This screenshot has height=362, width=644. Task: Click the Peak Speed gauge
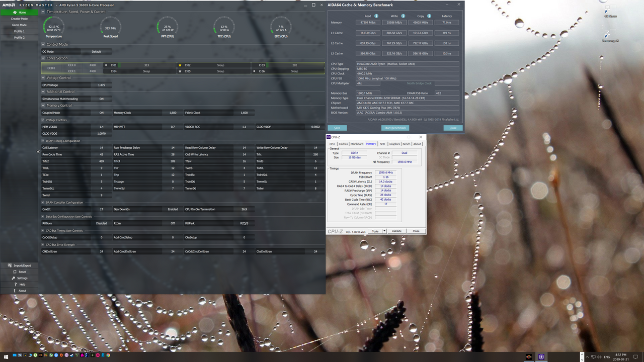point(111,28)
